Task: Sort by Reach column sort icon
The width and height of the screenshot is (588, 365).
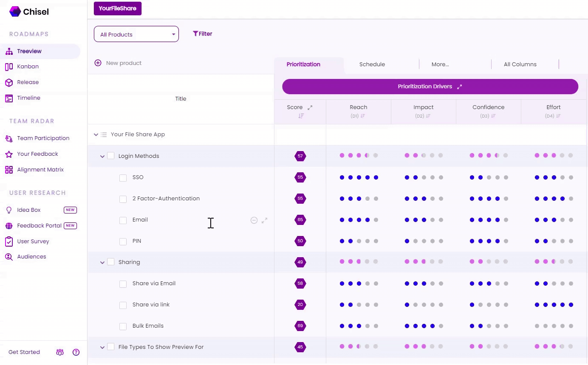Action: [x=363, y=116]
